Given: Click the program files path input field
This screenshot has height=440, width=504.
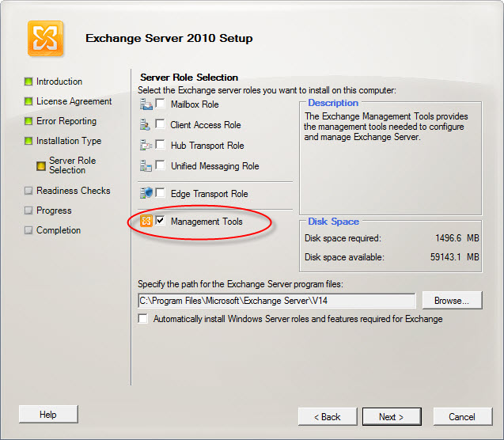Looking at the screenshot, I should (277, 301).
